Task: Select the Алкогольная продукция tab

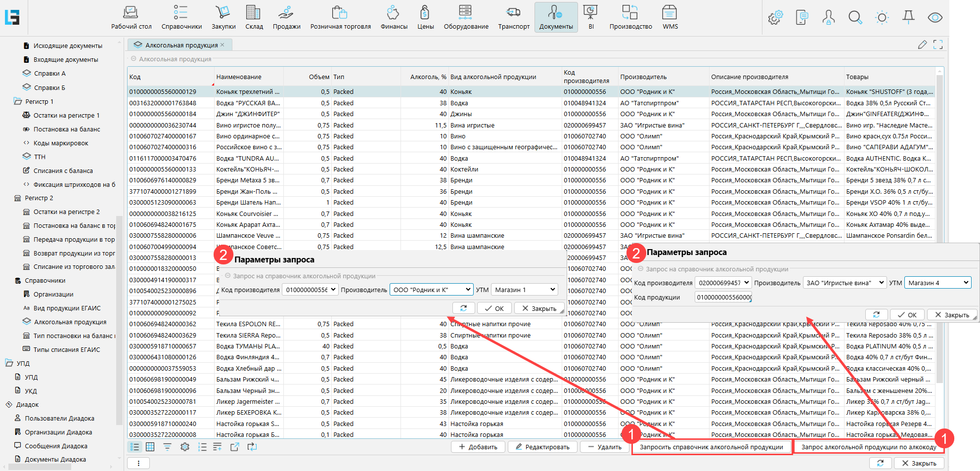Action: [x=181, y=45]
